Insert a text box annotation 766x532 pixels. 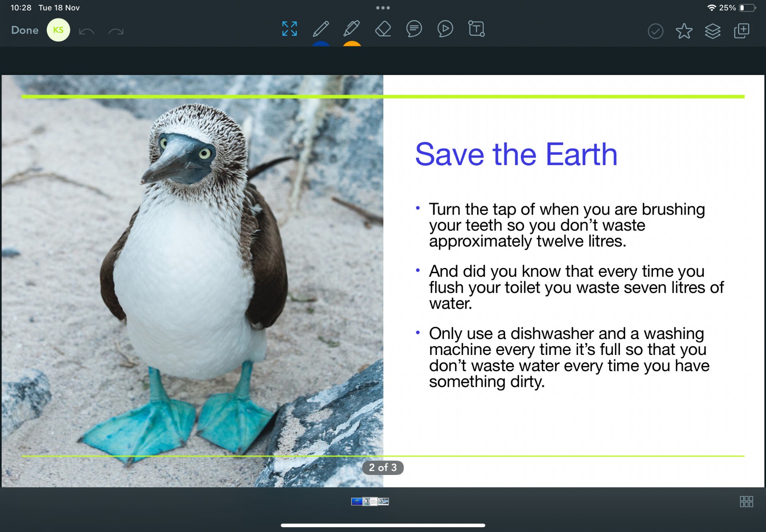tap(476, 29)
